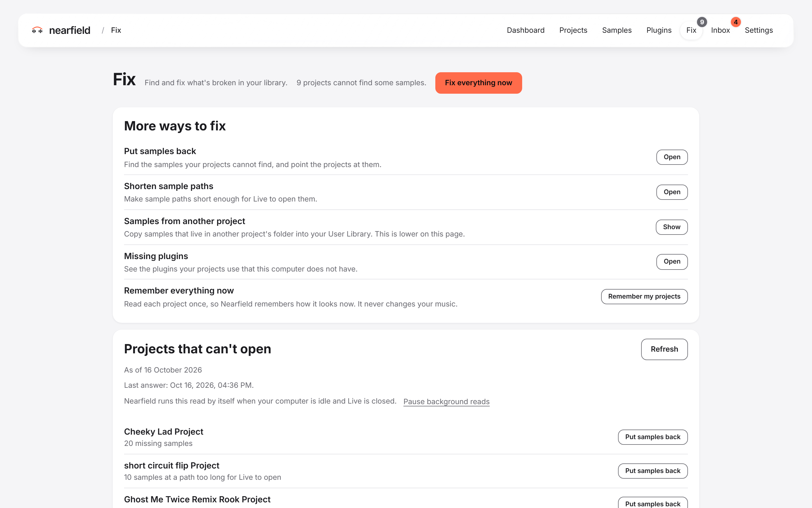Open the Missing plugins tool

point(672,262)
